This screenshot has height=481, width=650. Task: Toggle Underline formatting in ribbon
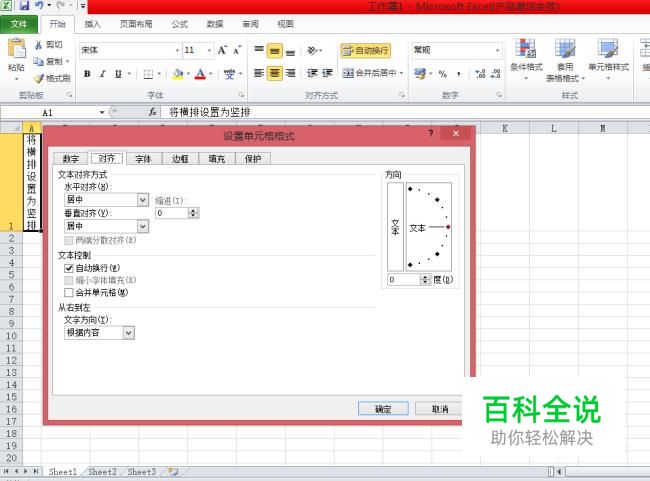(x=118, y=74)
